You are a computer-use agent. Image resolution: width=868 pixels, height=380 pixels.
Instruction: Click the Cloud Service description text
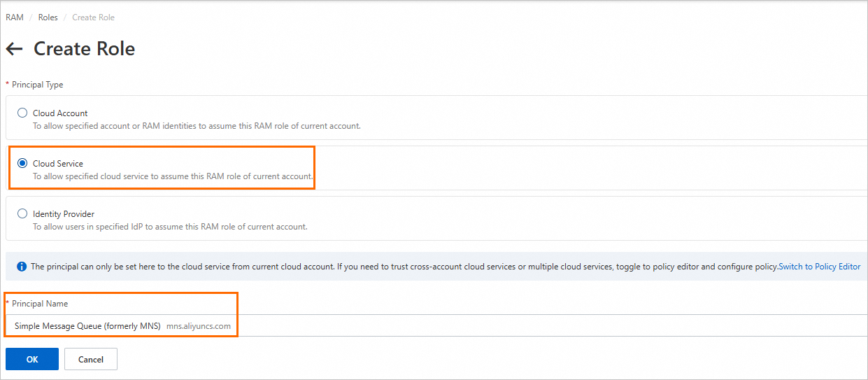coord(173,176)
